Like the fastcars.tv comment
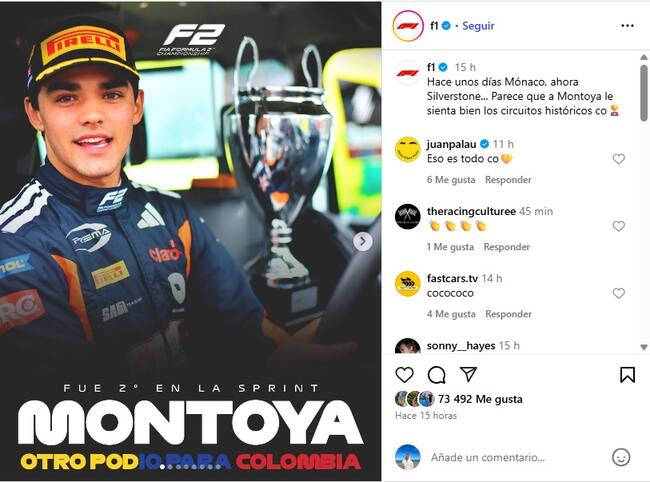650x482 pixels. pyautogui.click(x=618, y=293)
